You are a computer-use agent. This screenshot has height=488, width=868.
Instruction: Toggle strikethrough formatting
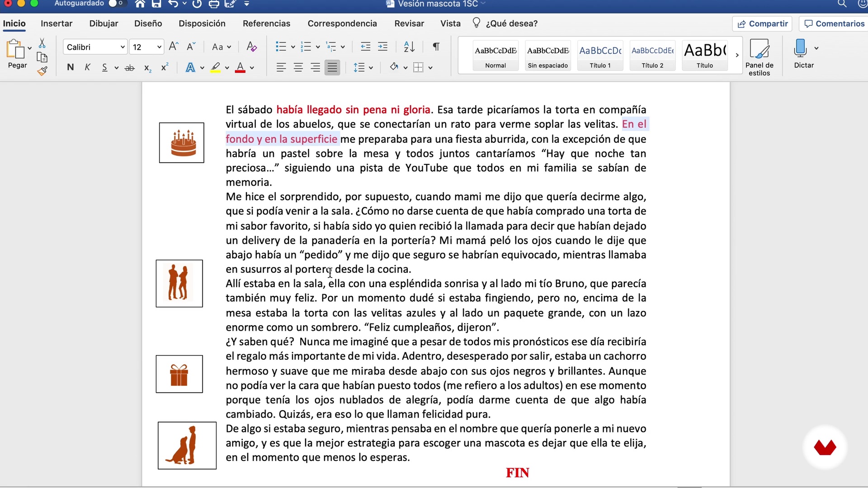[130, 68]
